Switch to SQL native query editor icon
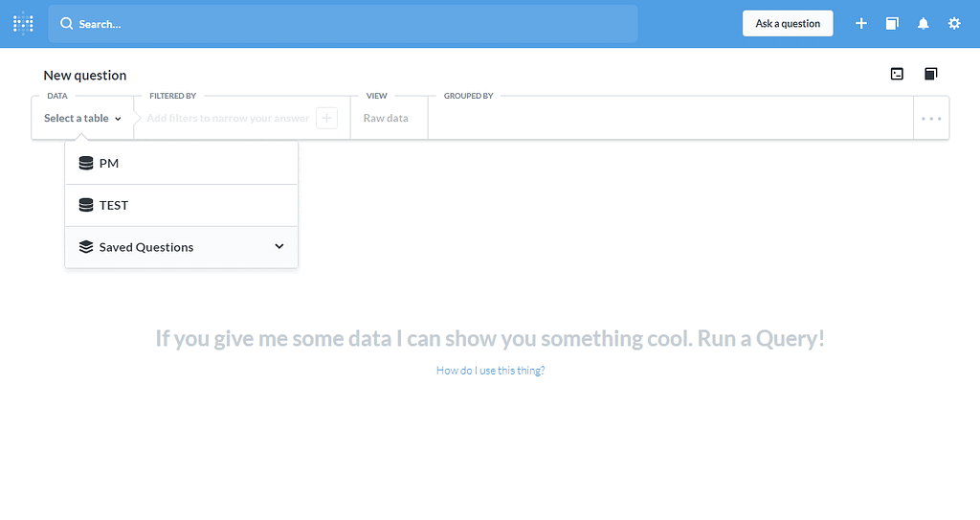The image size is (980, 520). click(x=897, y=74)
